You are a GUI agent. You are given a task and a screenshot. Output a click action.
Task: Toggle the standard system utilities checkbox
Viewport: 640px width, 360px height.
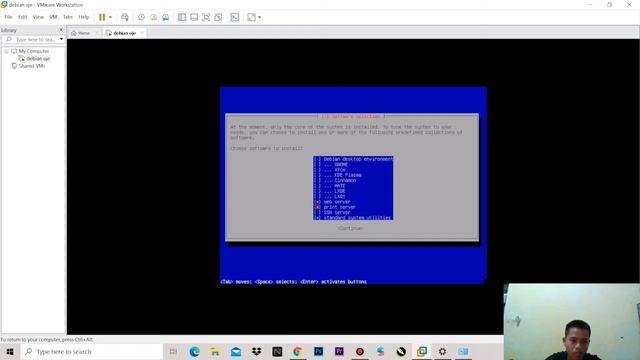tap(317, 218)
